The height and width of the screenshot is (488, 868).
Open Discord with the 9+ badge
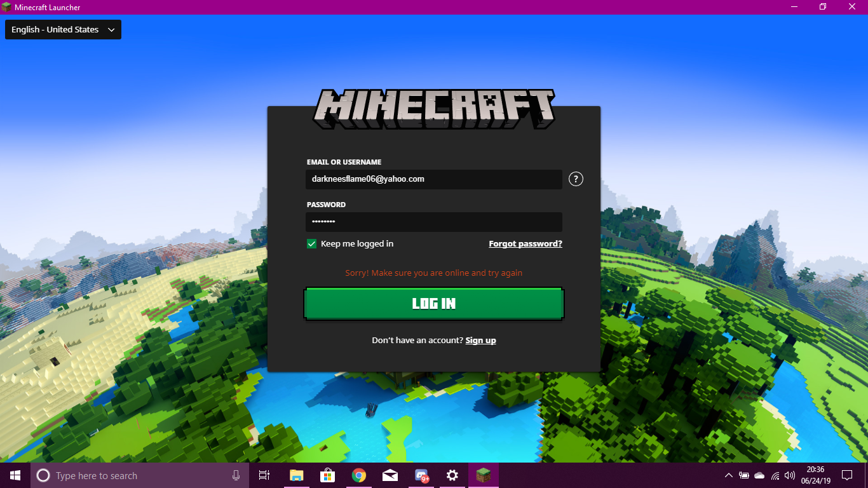421,475
